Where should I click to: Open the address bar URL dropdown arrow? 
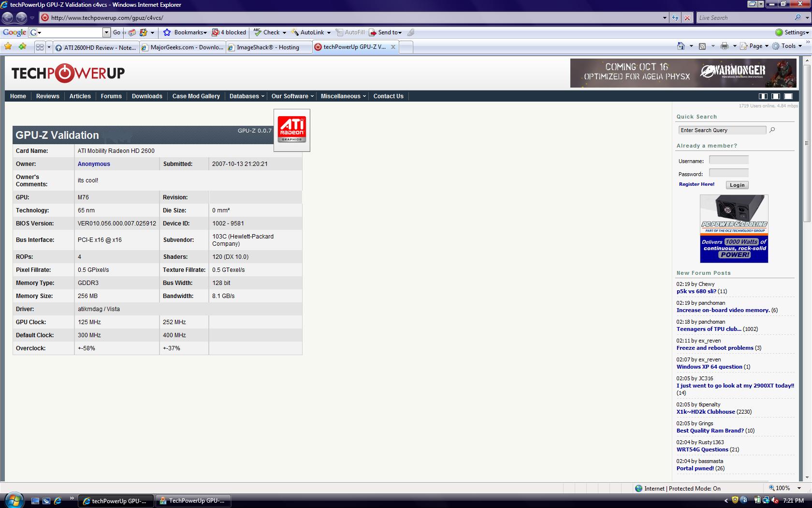point(665,18)
